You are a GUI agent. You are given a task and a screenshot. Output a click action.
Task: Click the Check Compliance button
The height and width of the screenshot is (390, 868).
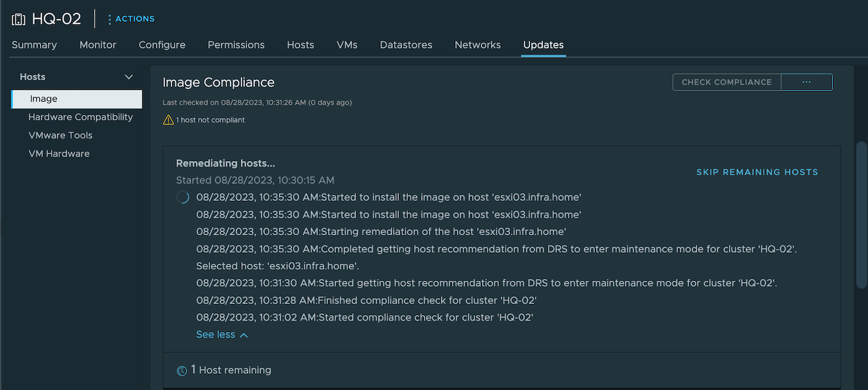click(726, 82)
